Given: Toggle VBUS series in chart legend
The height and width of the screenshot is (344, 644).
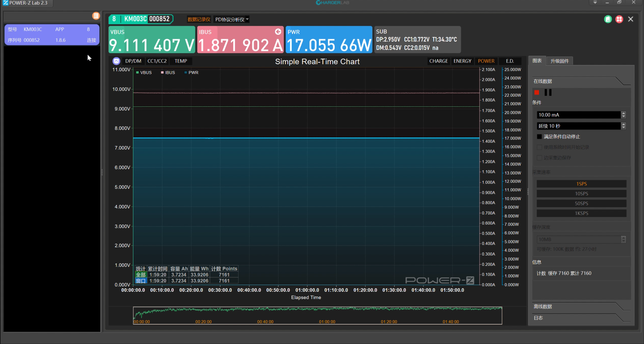Looking at the screenshot, I should click(x=144, y=73).
